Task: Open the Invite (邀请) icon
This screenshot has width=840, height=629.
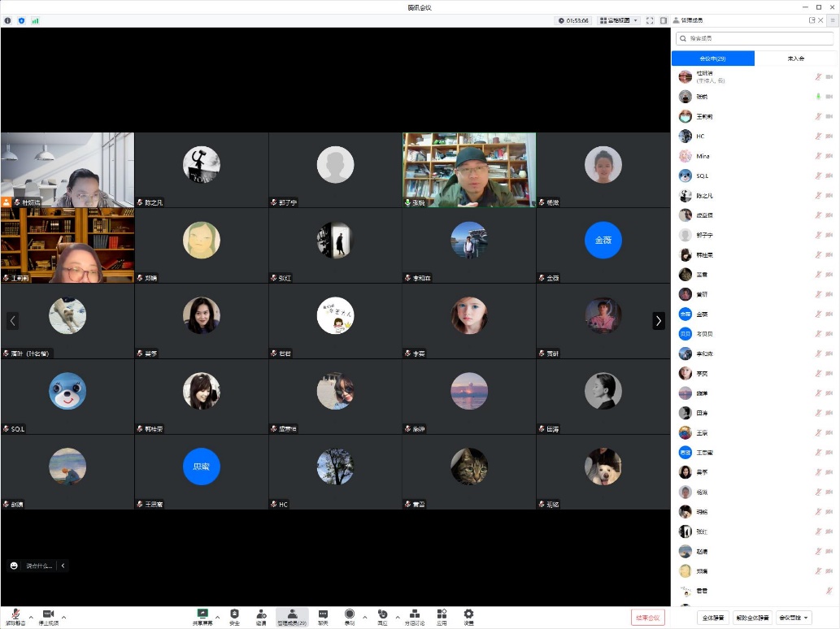Action: point(261,614)
